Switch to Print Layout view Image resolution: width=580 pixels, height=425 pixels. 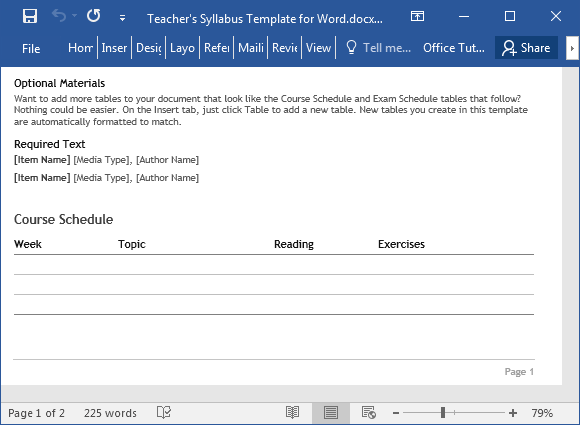coord(331,413)
